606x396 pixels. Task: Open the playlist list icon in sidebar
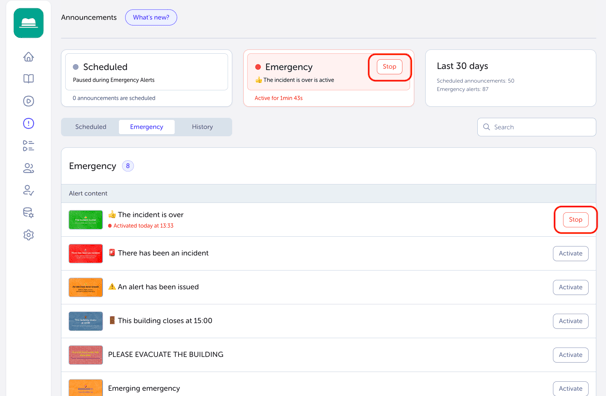click(x=29, y=146)
